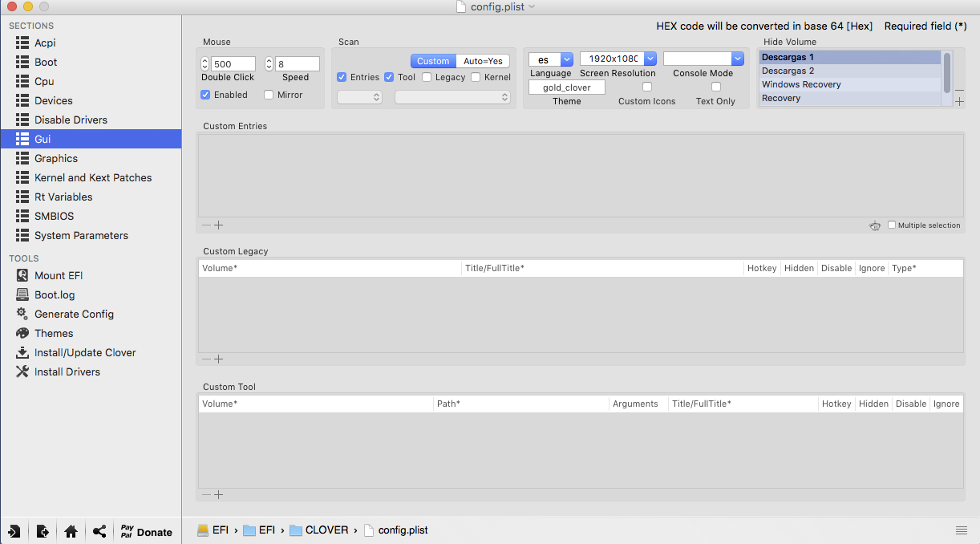The image size is (980, 544).
Task: Select the Graphics section
Action: click(56, 158)
